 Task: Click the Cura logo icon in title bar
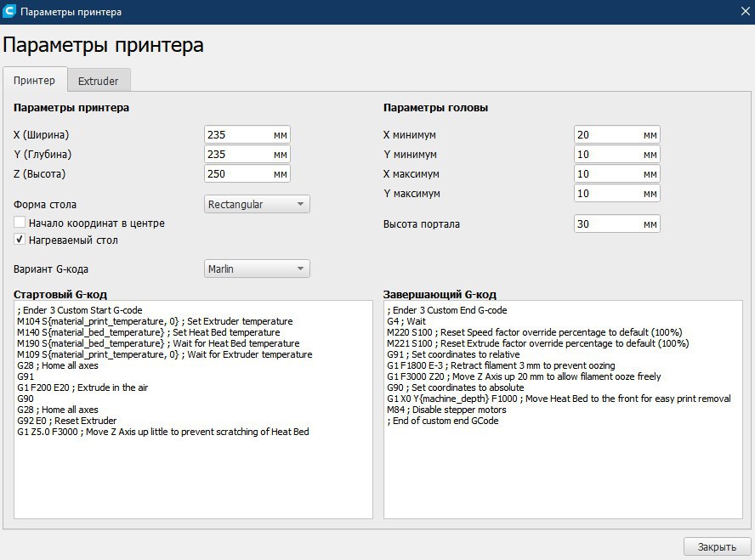click(x=9, y=11)
